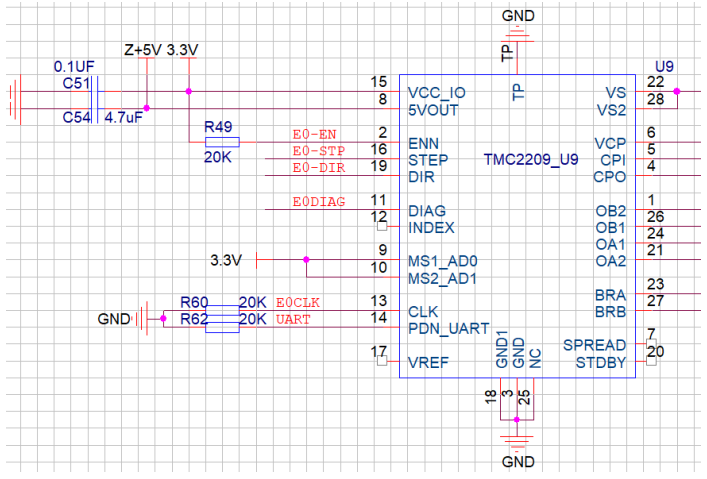
Task: Select the R49 resistor symbol
Action: tap(222, 142)
